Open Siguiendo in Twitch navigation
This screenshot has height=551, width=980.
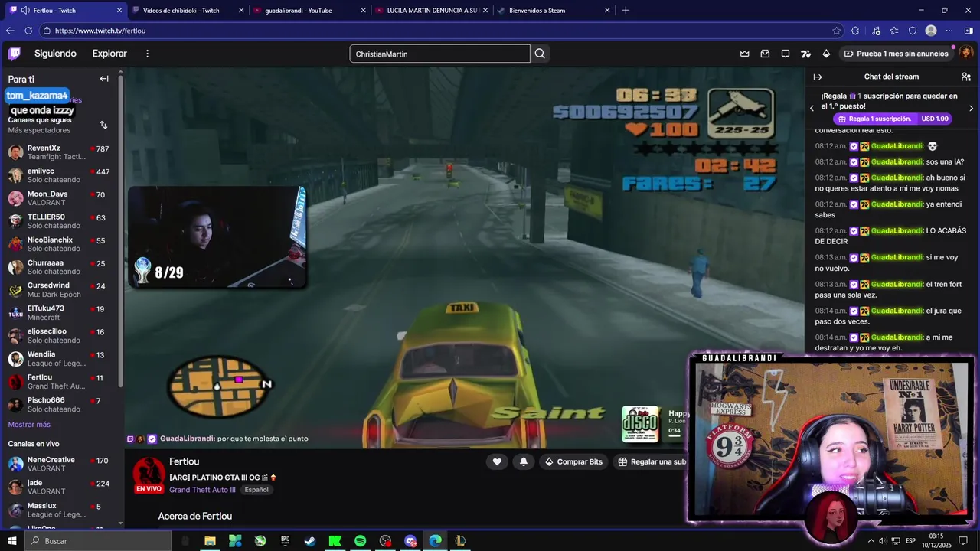tap(55, 54)
